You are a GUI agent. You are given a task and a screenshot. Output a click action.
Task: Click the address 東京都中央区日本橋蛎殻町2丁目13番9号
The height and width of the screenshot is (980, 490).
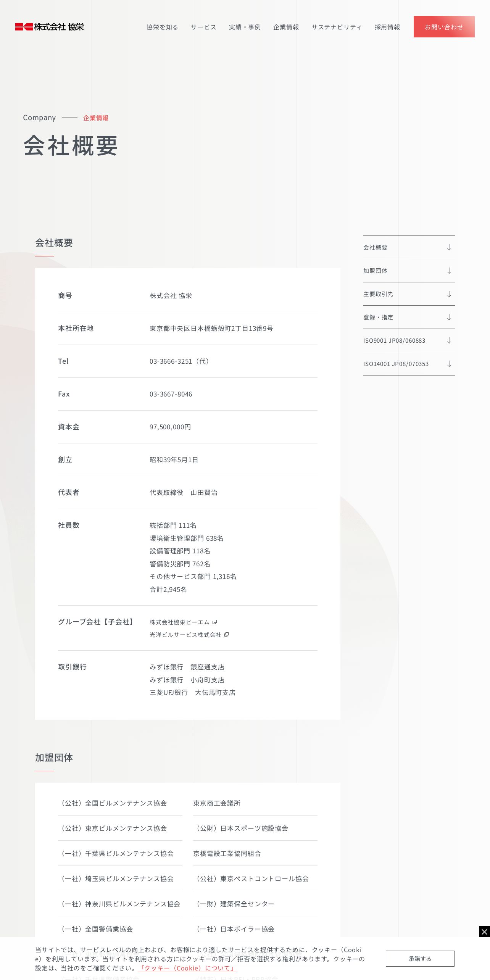(x=211, y=329)
